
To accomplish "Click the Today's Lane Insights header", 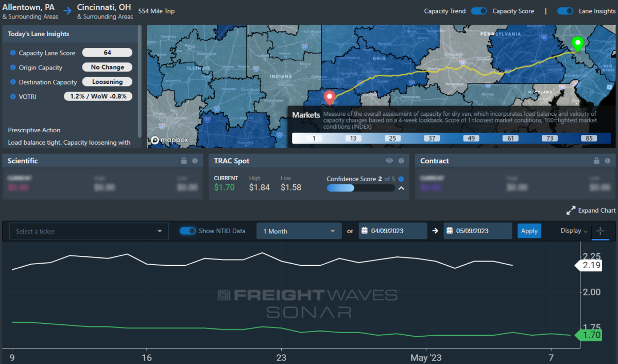I will pos(39,34).
